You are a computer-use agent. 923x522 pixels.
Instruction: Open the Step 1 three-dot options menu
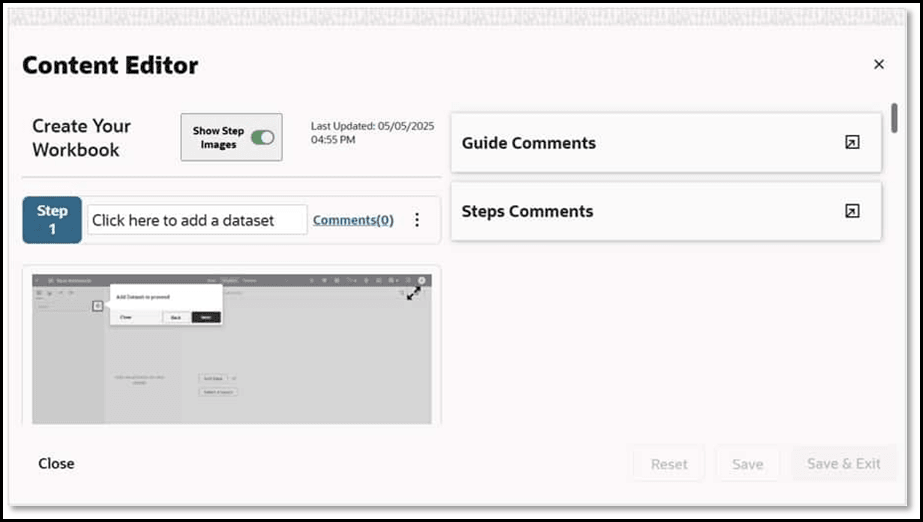click(417, 220)
